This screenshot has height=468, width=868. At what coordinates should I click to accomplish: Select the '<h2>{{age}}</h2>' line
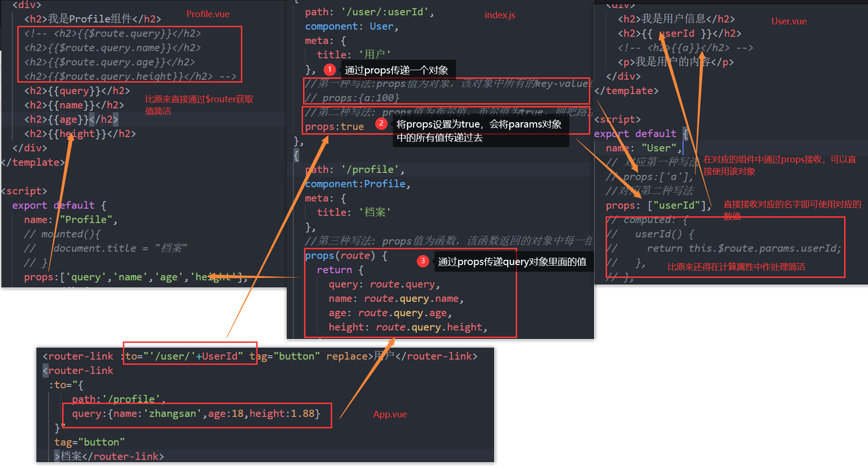click(x=71, y=119)
